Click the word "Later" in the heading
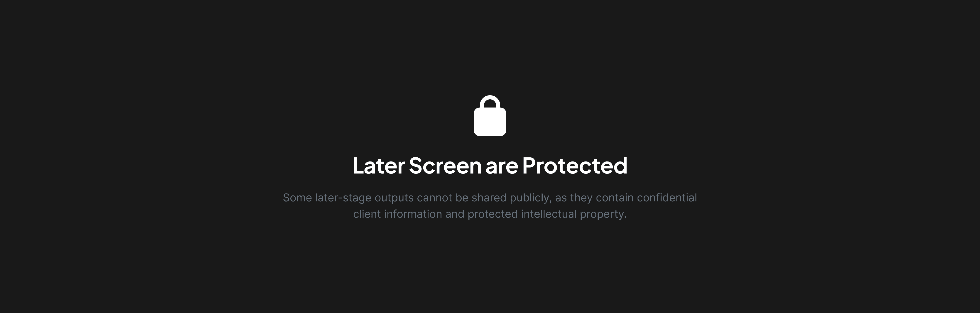Viewport: 980px width, 313px height. coord(379,166)
